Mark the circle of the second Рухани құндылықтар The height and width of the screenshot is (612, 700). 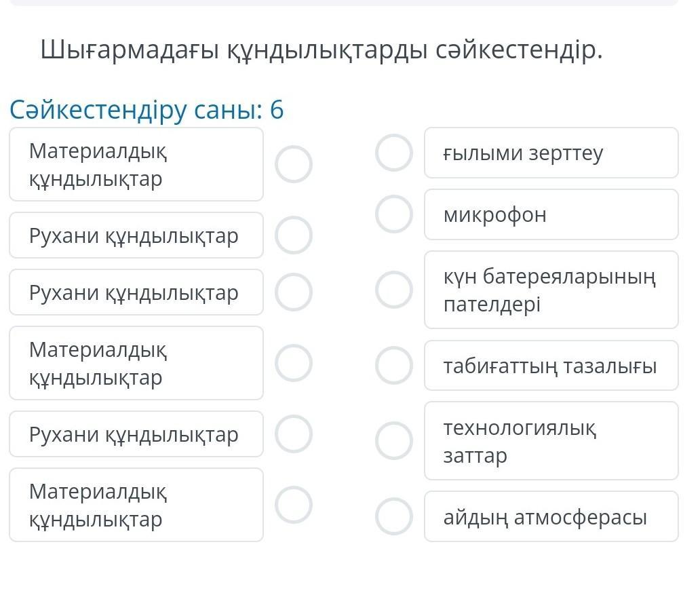tap(294, 292)
